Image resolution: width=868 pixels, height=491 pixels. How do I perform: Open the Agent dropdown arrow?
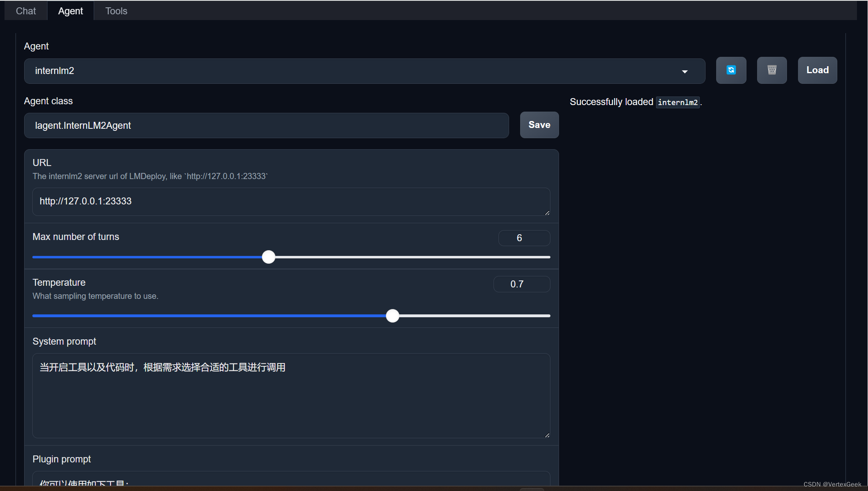point(685,72)
